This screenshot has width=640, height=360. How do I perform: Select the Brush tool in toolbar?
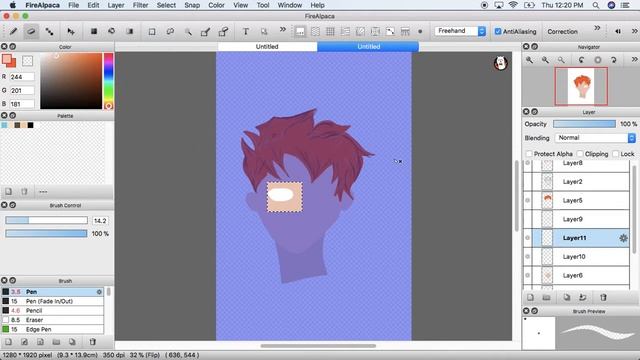pyautogui.click(x=13, y=31)
